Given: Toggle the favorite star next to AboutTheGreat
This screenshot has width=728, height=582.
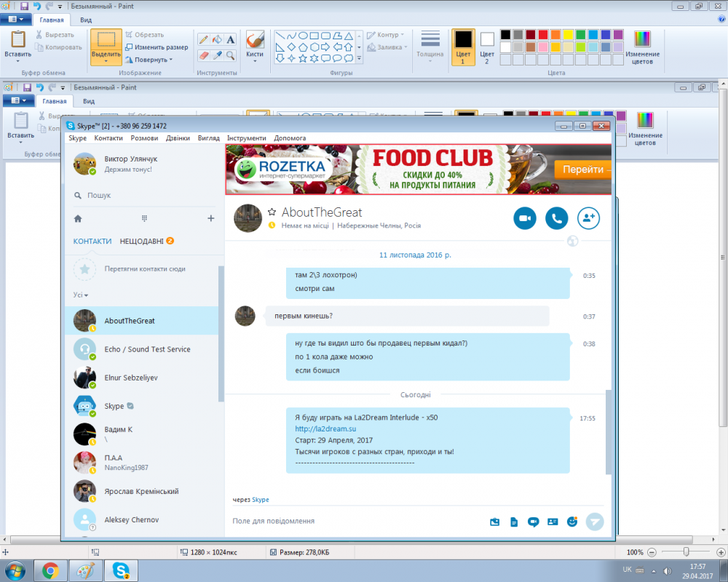Looking at the screenshot, I should [x=272, y=212].
